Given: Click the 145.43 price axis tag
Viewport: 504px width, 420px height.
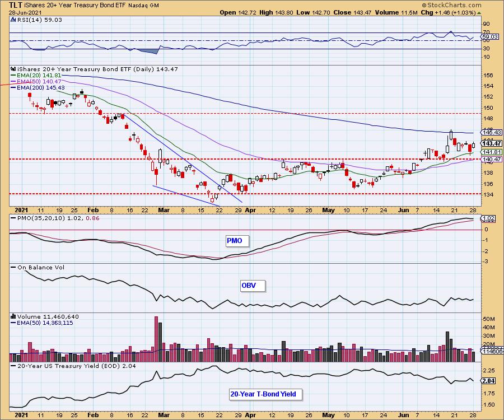Looking at the screenshot, I should [492, 132].
